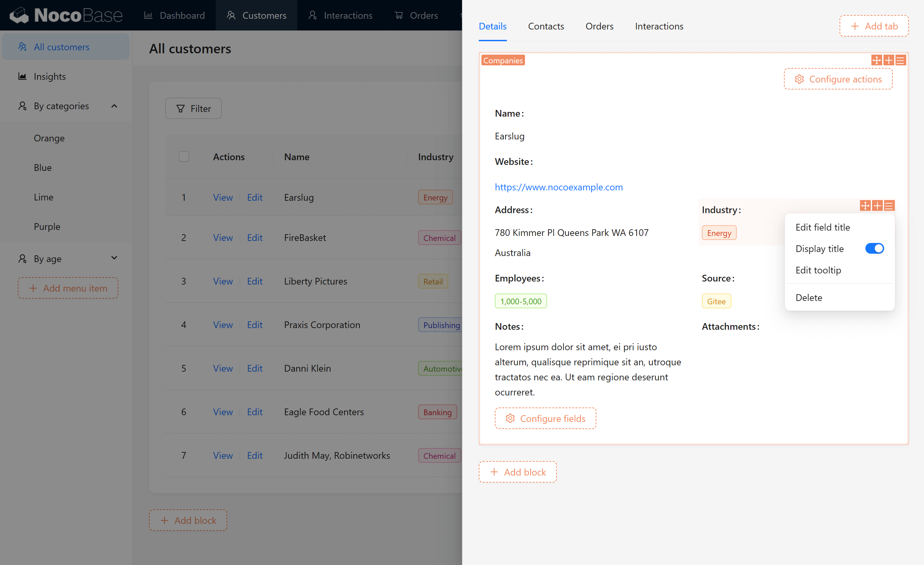Toggle the Display title switch
This screenshot has width=924, height=565.
click(x=874, y=248)
